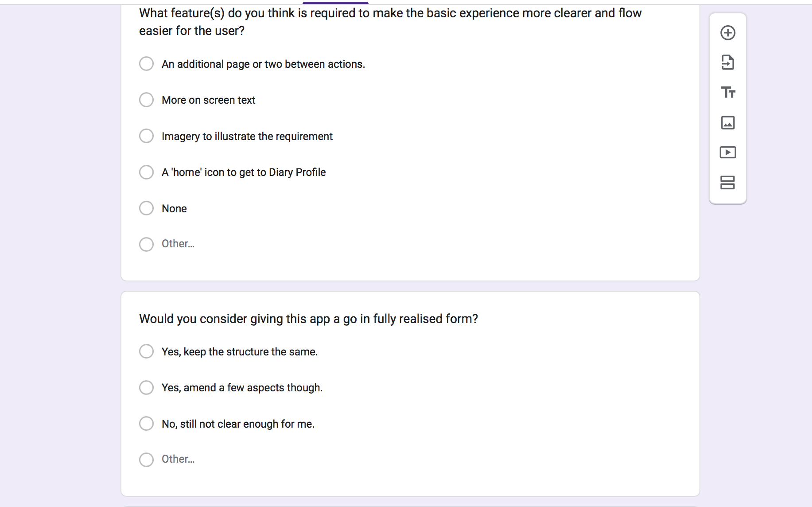
Task: Click the 'More on screen text' label
Action: 208,100
